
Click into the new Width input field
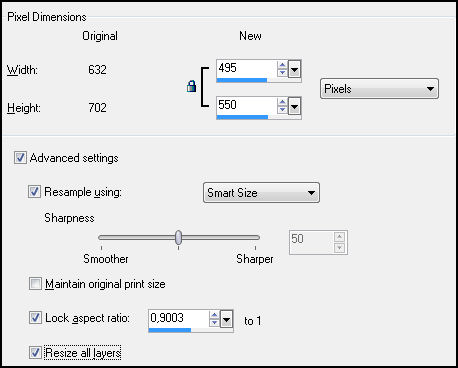tap(247, 69)
